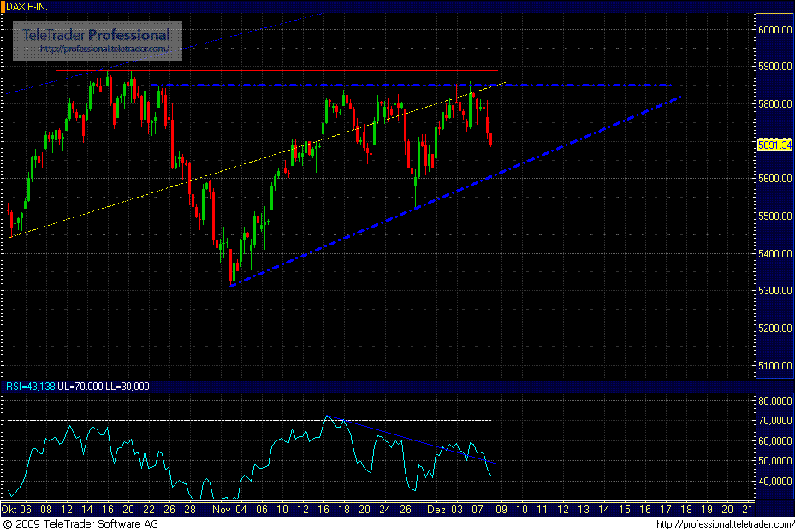Image resolution: width=795 pixels, height=532 pixels.
Task: Select the blue dash-dot horizontal line near 5850
Action: [411, 86]
